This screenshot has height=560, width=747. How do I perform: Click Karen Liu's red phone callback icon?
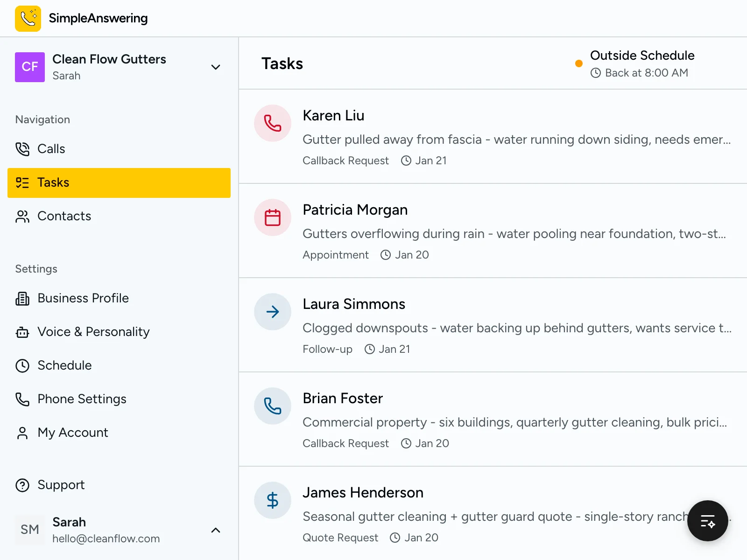[x=273, y=123]
